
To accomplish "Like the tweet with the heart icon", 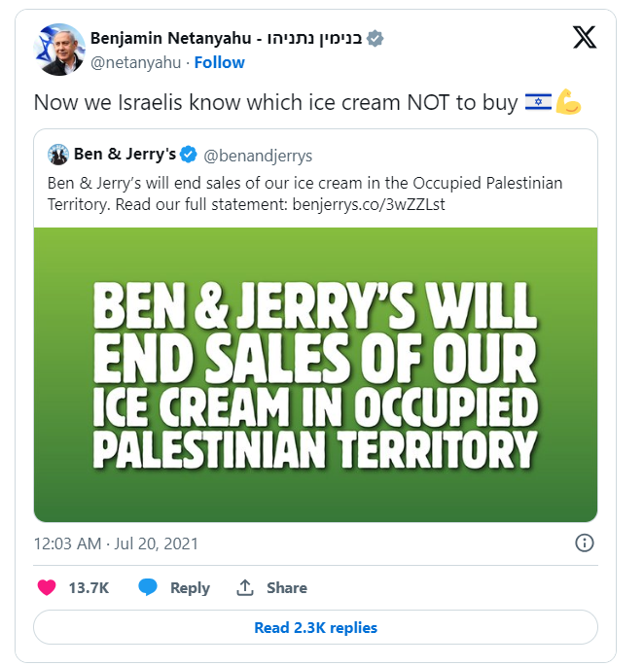I will tap(47, 588).
